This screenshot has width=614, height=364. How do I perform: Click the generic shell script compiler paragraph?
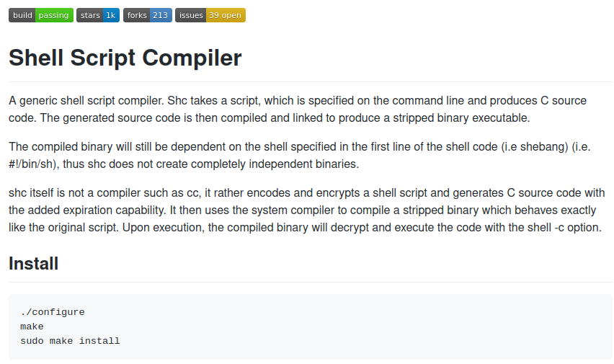[298, 110]
